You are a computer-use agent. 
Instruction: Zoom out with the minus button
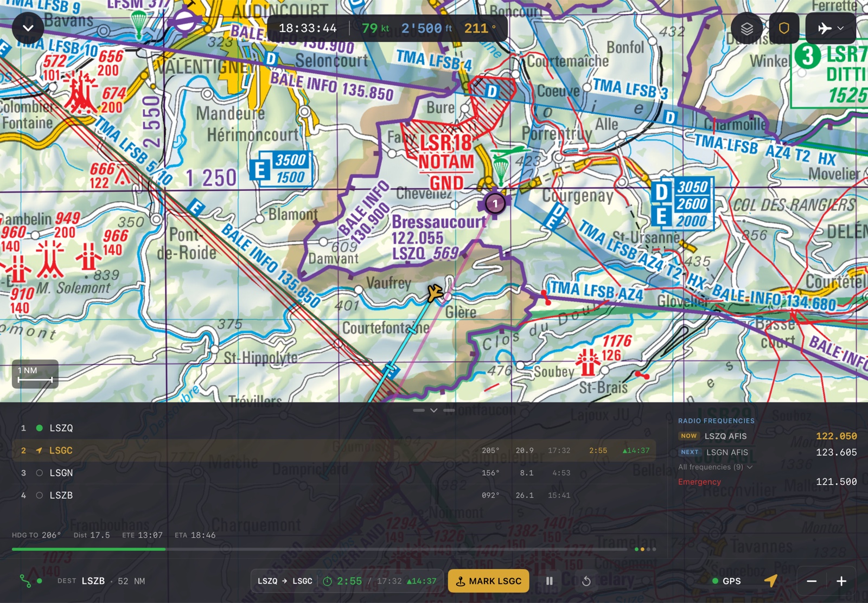(x=812, y=581)
